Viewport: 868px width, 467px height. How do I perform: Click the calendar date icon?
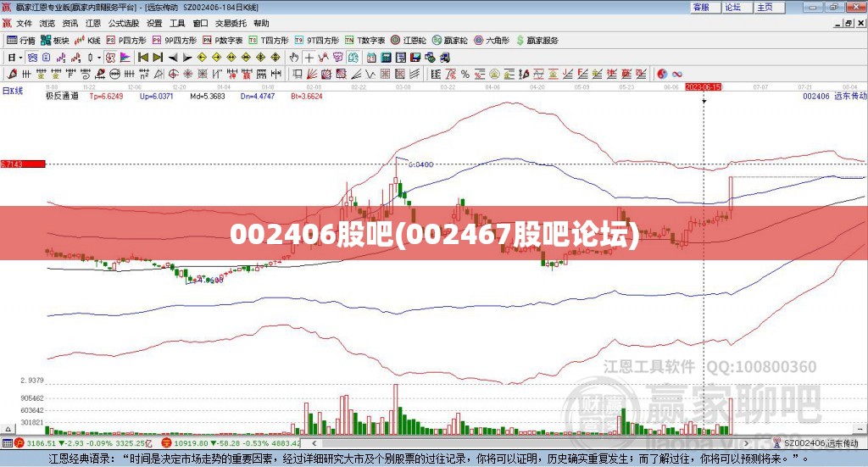[x=371, y=58]
